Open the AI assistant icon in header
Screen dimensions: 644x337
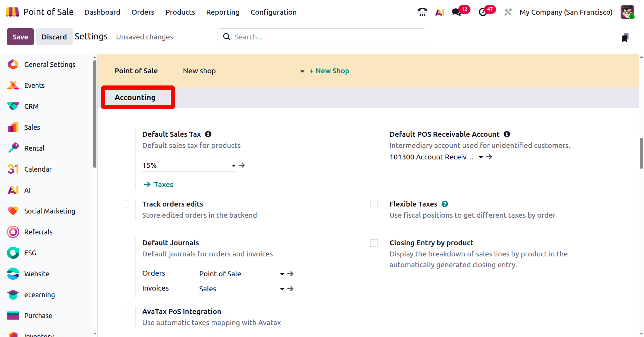[x=440, y=12]
